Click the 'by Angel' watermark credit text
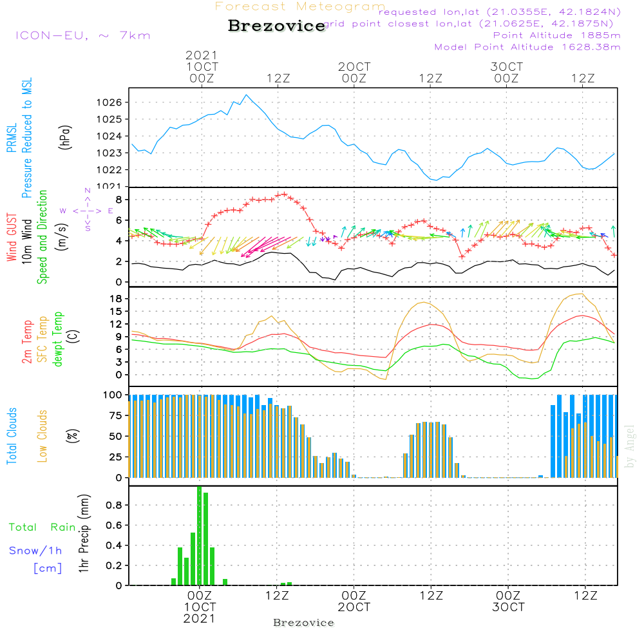Screen dimensions: 644x644 tap(630, 446)
